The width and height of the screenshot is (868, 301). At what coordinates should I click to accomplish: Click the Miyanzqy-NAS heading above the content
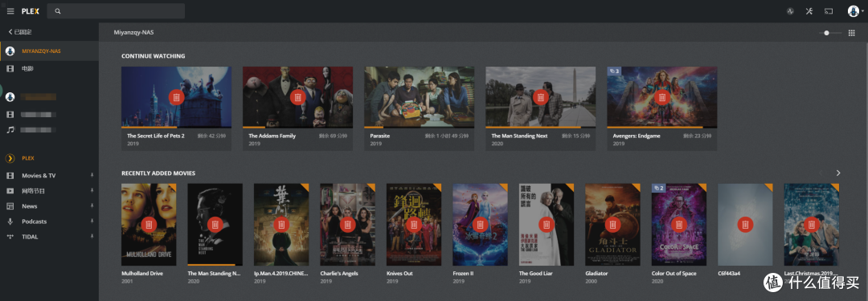[134, 33]
